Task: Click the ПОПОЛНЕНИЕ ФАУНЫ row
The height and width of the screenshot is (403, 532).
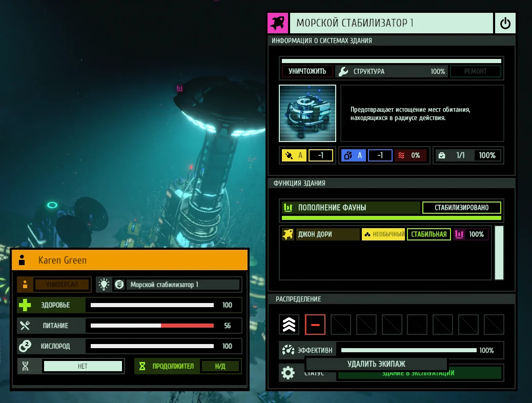Action: [x=351, y=208]
